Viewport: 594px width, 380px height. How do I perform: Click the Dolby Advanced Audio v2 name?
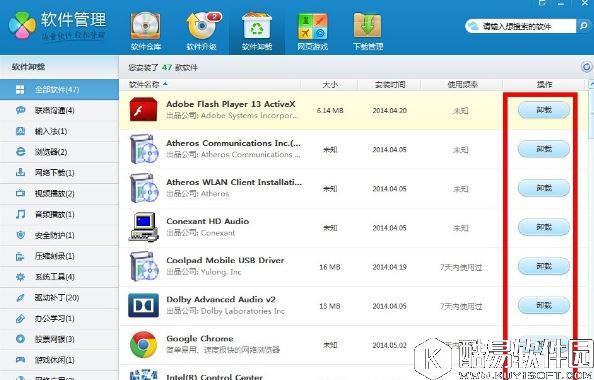click(x=221, y=299)
